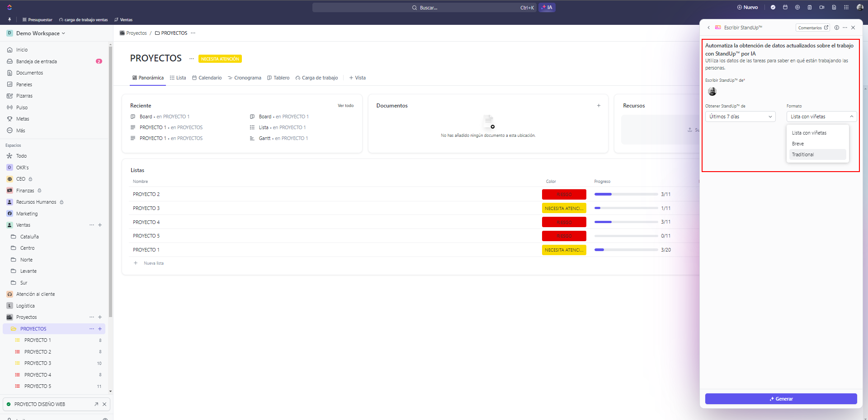Add a document with the plus icon
This screenshot has height=420, width=868.
tap(599, 106)
